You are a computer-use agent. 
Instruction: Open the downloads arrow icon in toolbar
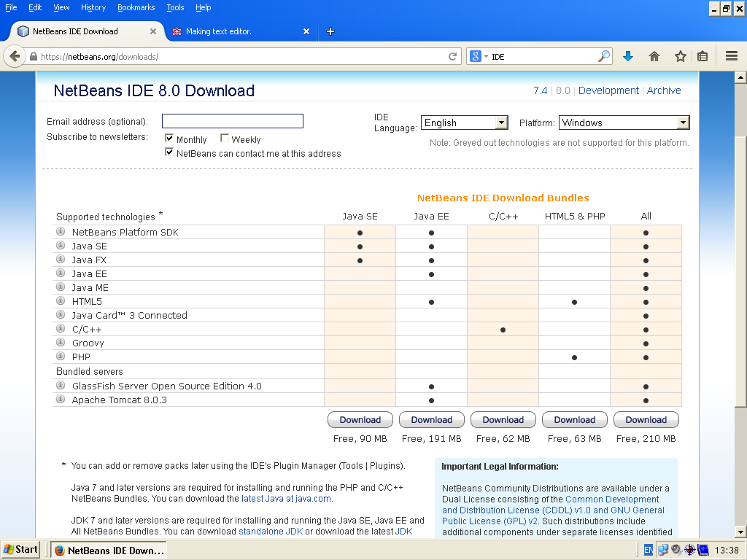(x=628, y=56)
